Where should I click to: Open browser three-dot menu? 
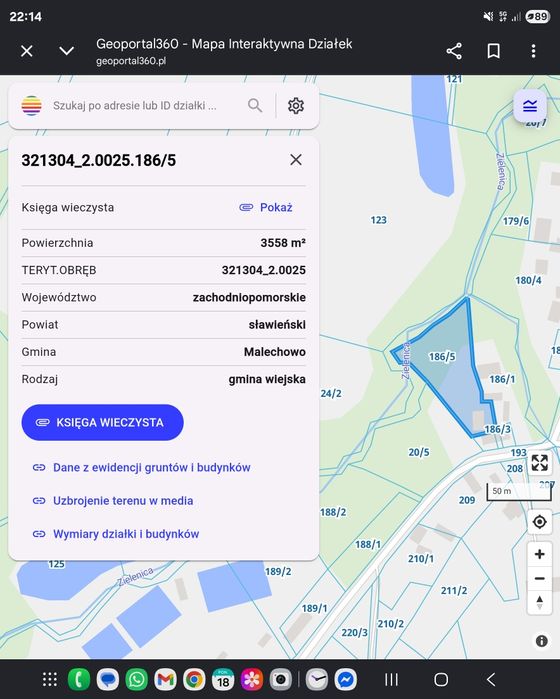pos(533,51)
